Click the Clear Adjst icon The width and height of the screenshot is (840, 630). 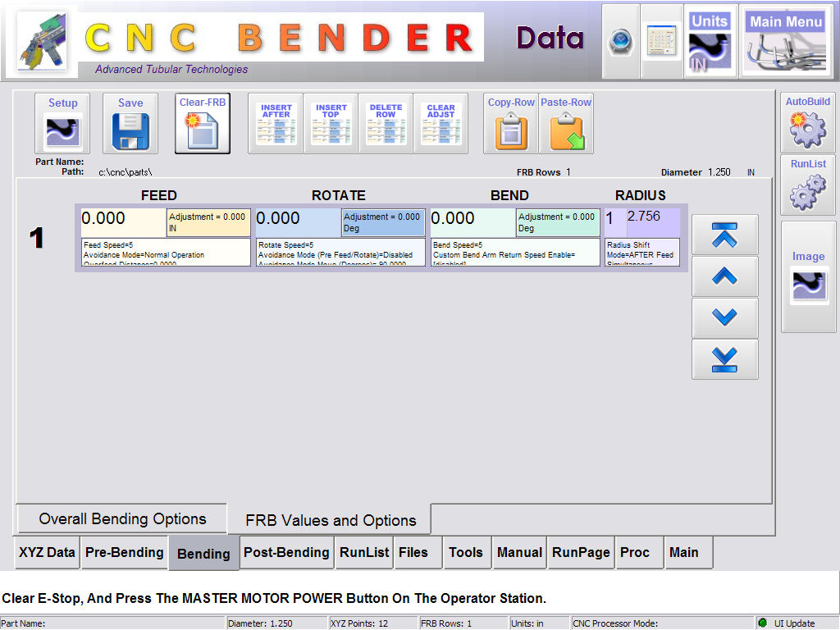coord(441,124)
